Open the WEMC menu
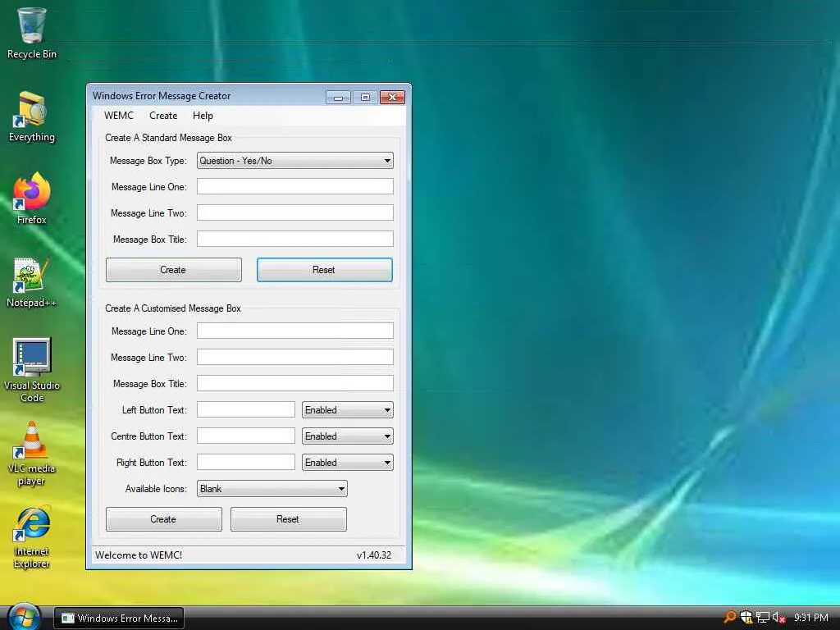 (119, 116)
